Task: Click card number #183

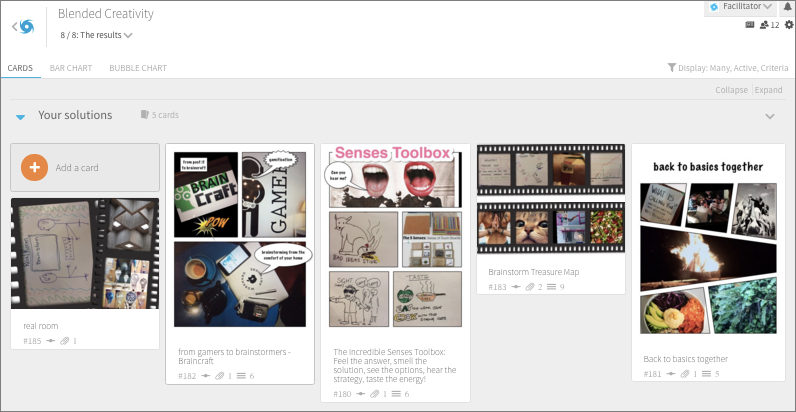Action: 498,287
